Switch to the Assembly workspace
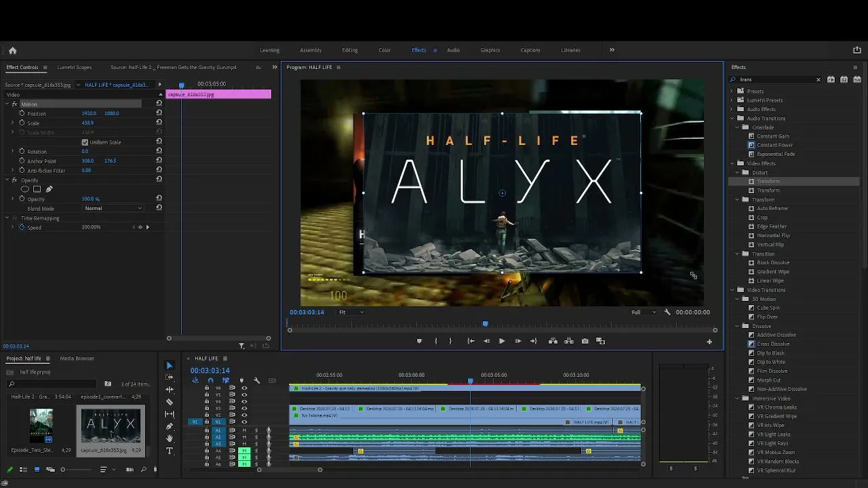The image size is (868, 488). coord(311,50)
